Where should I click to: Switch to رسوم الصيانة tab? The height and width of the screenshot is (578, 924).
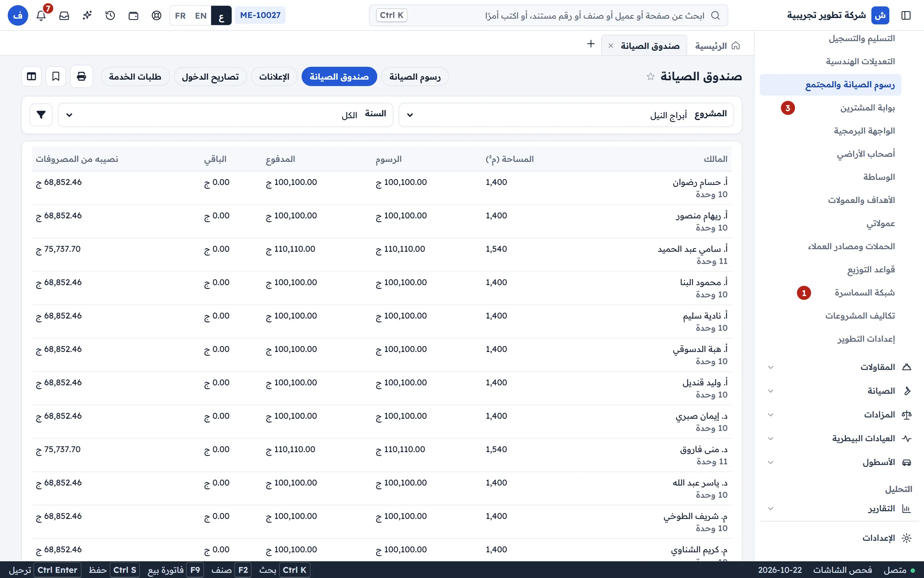click(x=415, y=76)
